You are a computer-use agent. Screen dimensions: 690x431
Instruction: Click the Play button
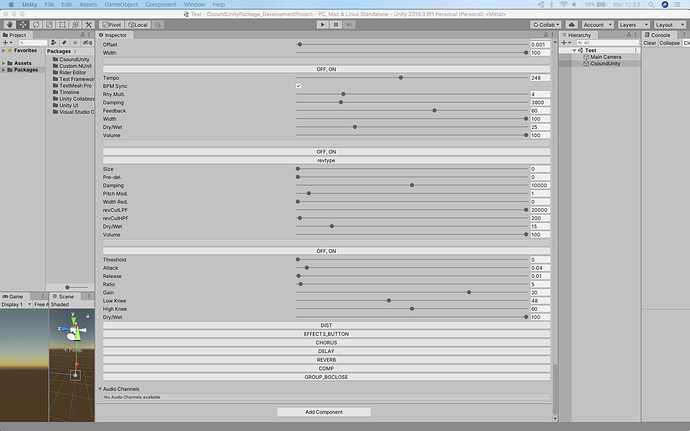323,25
